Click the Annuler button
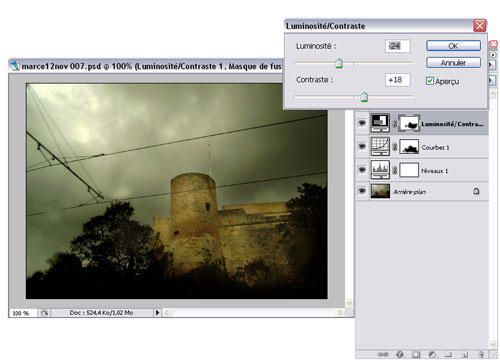500x361 pixels. coord(453,63)
